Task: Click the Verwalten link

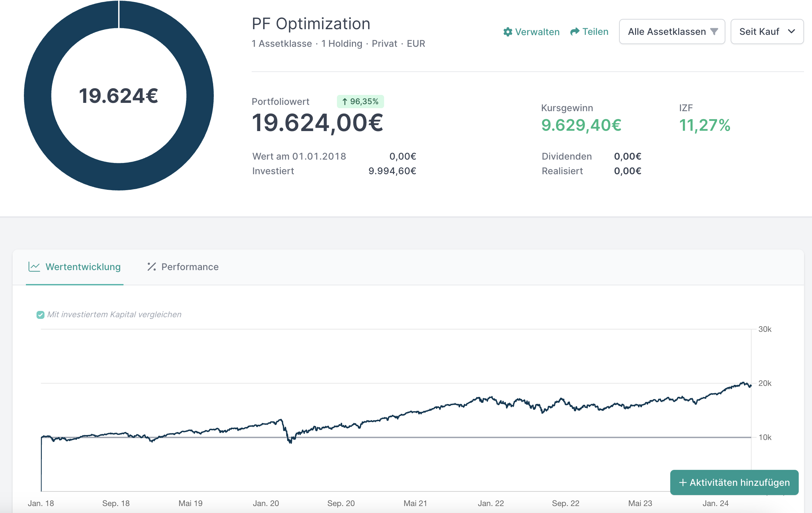Action: [x=537, y=32]
